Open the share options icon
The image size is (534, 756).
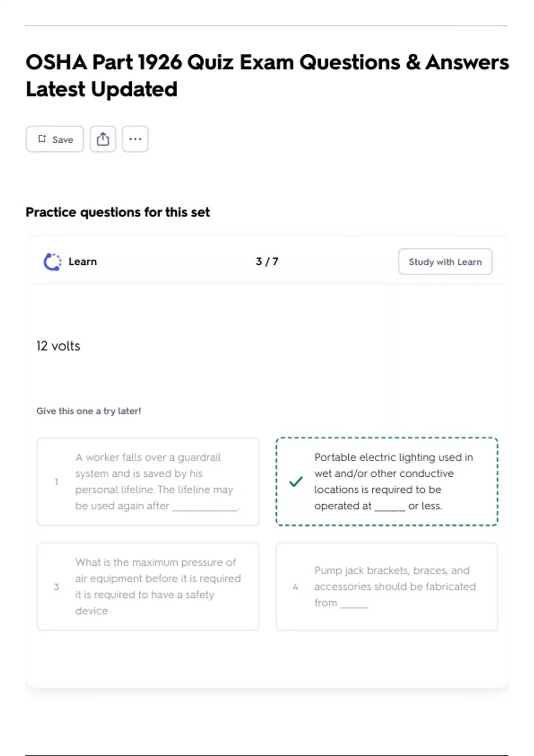103,139
